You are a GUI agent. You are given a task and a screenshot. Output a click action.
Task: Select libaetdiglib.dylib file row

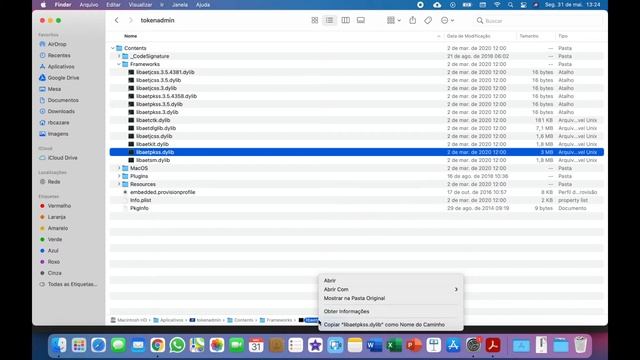tap(357, 128)
